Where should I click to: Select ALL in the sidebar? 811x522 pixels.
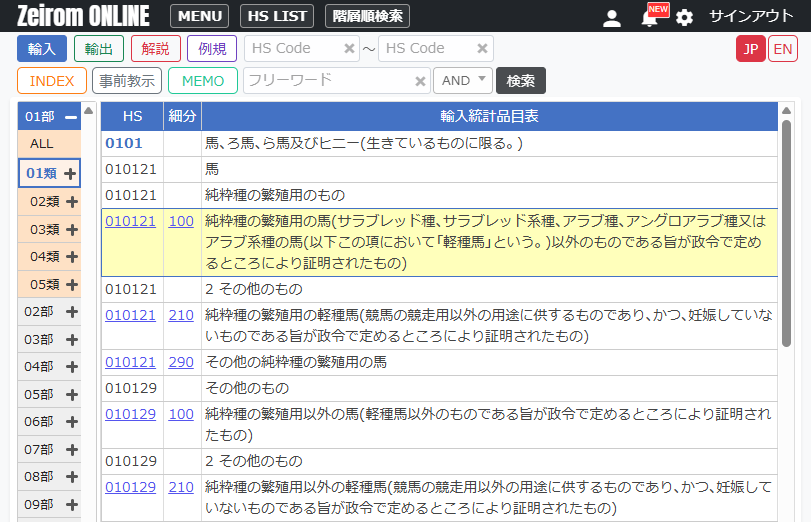point(49,144)
